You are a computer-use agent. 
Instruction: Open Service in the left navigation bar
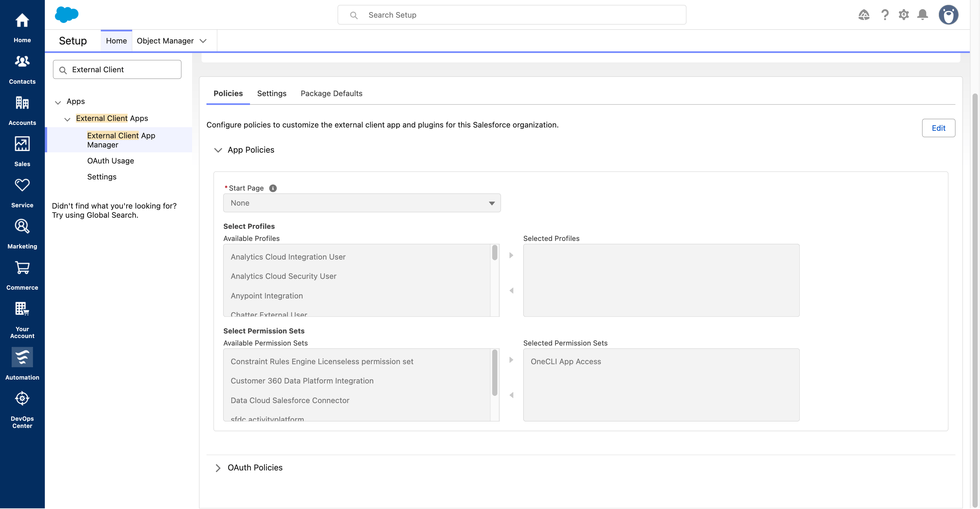(x=22, y=193)
